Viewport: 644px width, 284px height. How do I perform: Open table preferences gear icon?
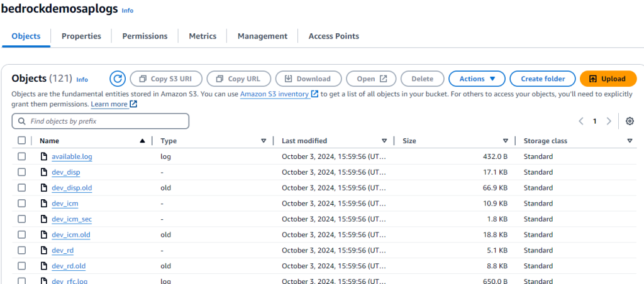coord(630,121)
